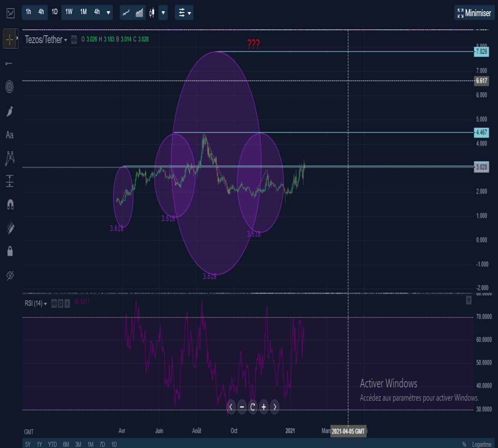
Task: Reset chart view with refresh button
Action: coord(253,407)
